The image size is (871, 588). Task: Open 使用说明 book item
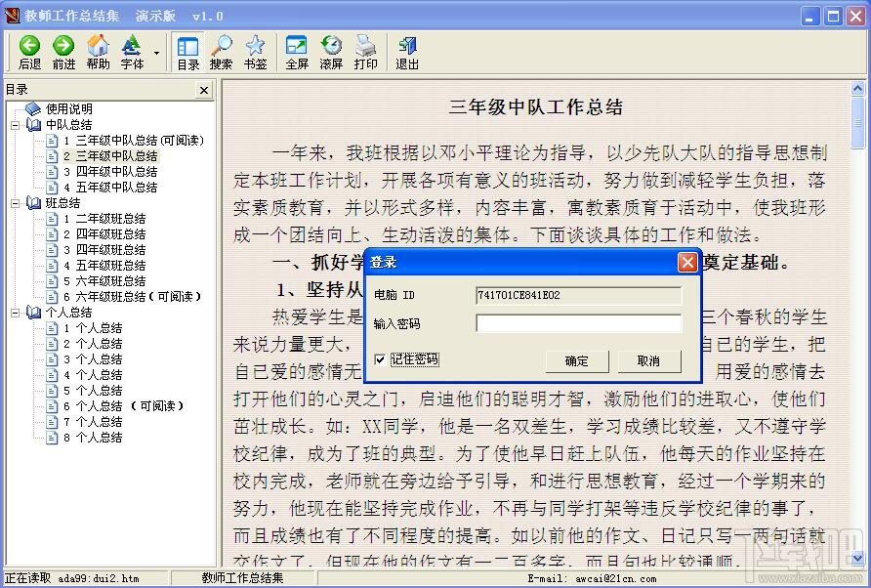point(69,109)
